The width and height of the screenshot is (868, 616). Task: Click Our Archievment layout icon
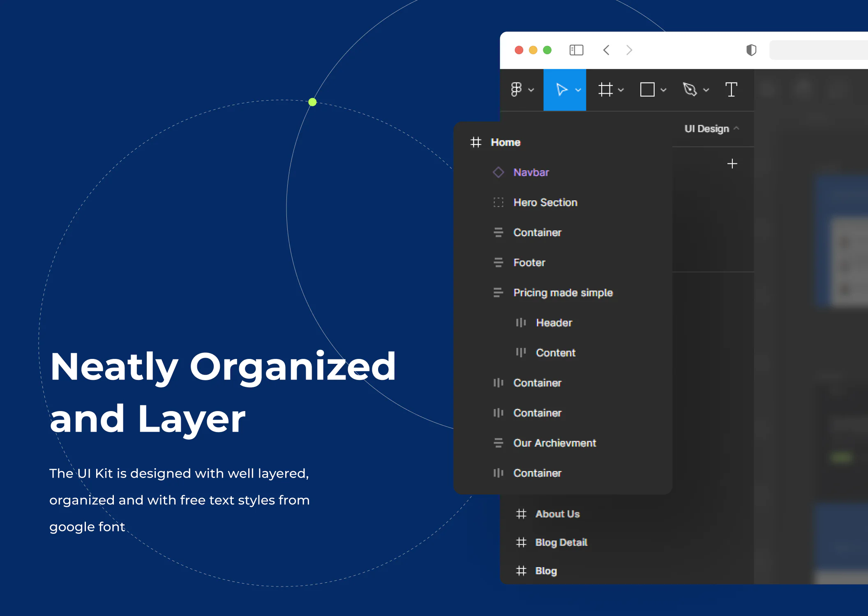click(x=498, y=443)
